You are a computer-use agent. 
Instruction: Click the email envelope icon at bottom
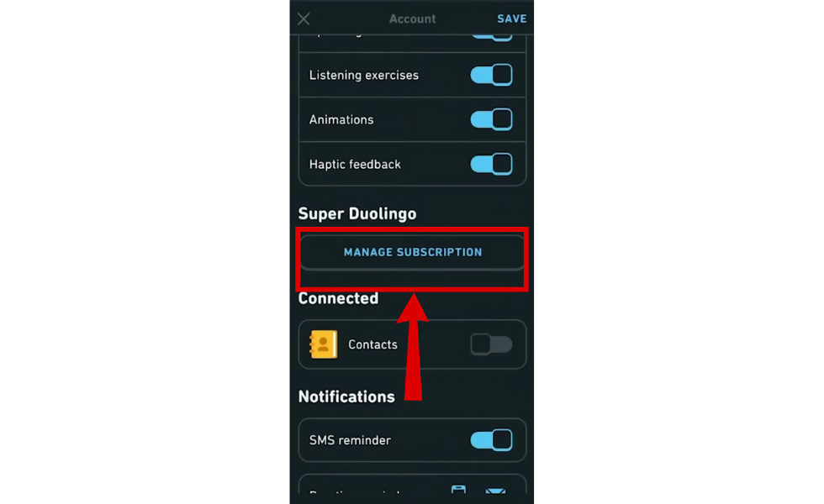pyautogui.click(x=495, y=491)
